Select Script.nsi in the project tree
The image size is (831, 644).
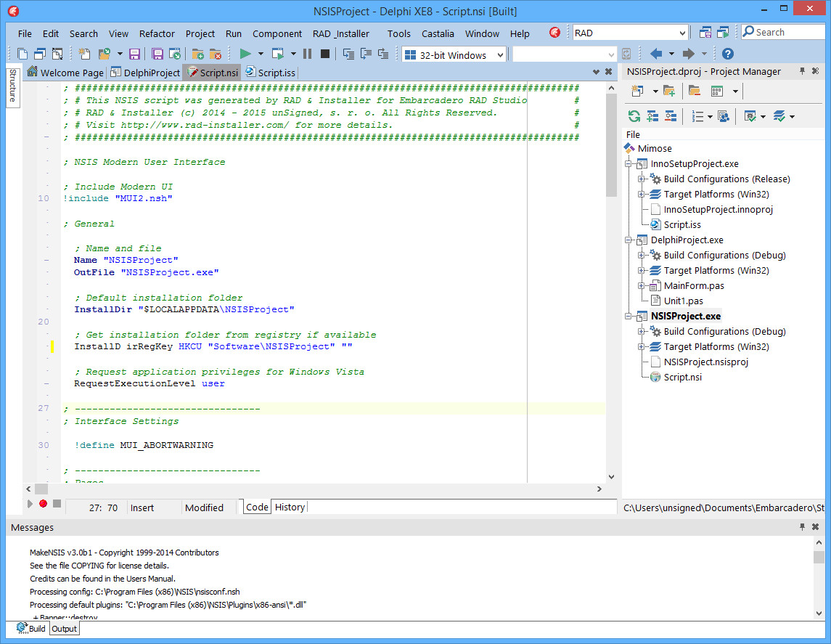tap(683, 377)
